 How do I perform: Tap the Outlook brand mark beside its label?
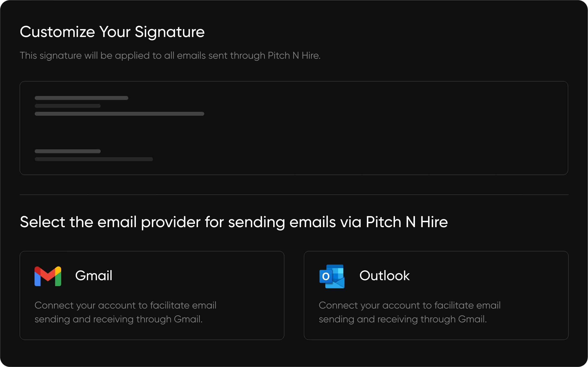click(332, 276)
